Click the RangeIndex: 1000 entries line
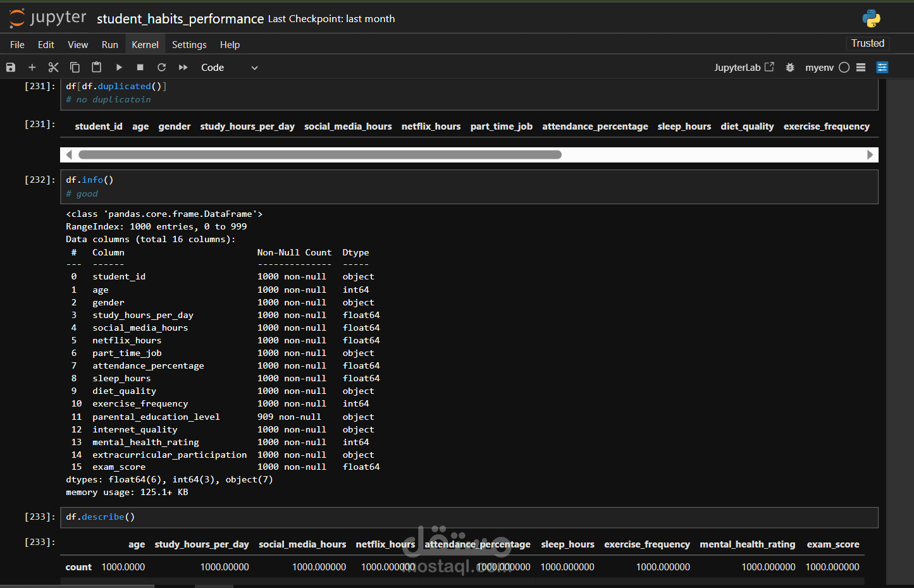Viewport: 914px width, 588px height. pos(156,226)
